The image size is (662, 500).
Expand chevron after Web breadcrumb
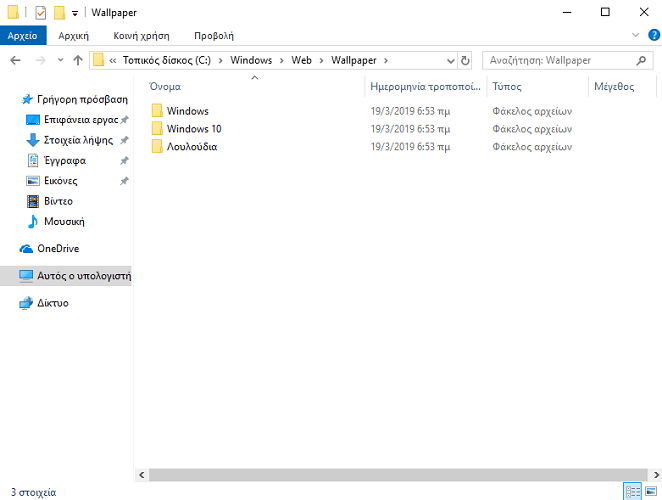[321, 61]
